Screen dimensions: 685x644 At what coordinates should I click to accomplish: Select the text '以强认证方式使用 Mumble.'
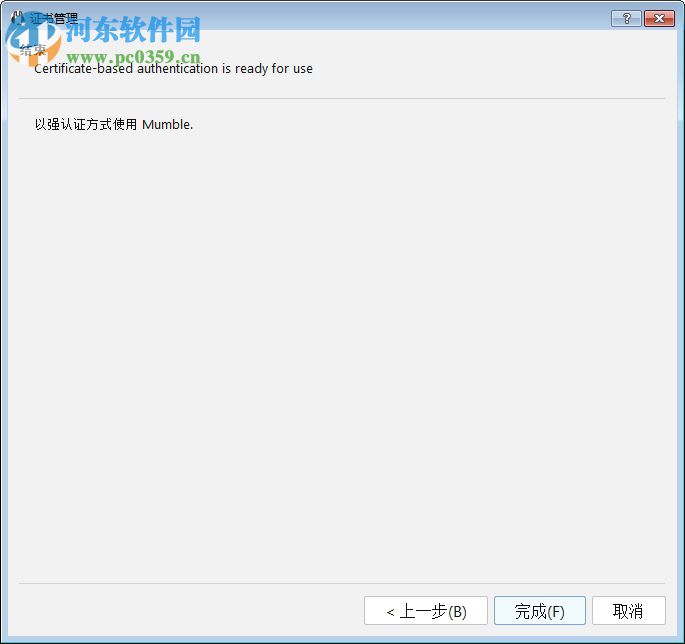pos(114,125)
